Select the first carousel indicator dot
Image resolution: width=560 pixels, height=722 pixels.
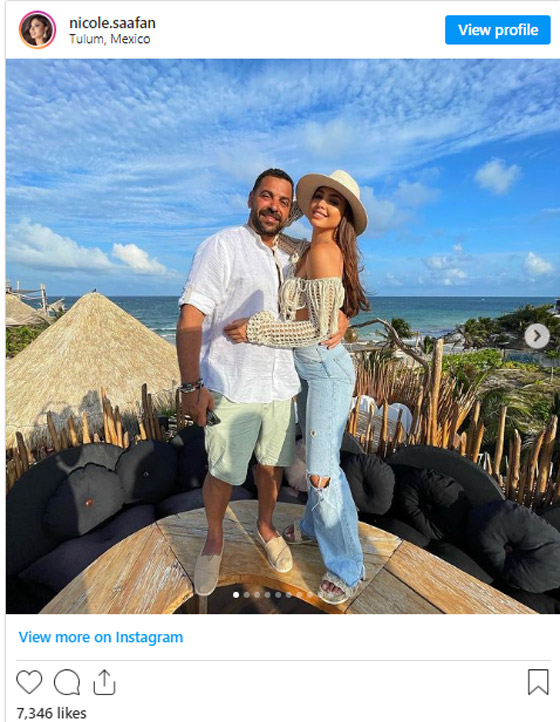tap(236, 595)
